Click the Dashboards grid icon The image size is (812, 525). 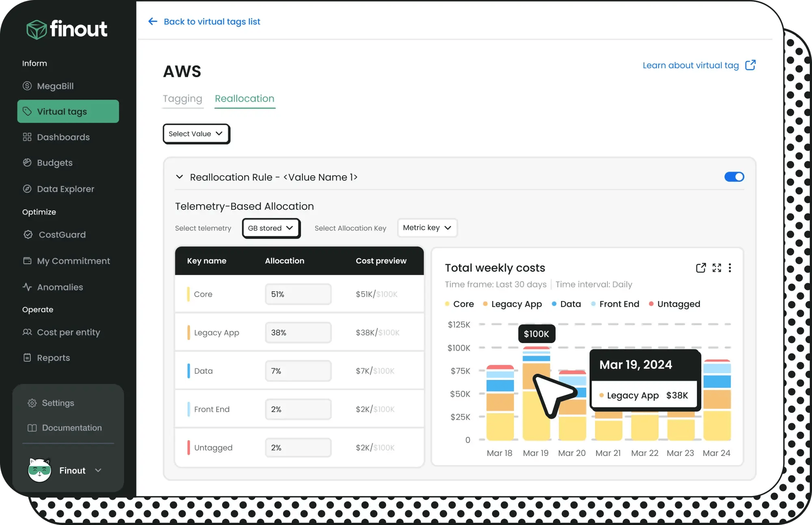(x=27, y=137)
